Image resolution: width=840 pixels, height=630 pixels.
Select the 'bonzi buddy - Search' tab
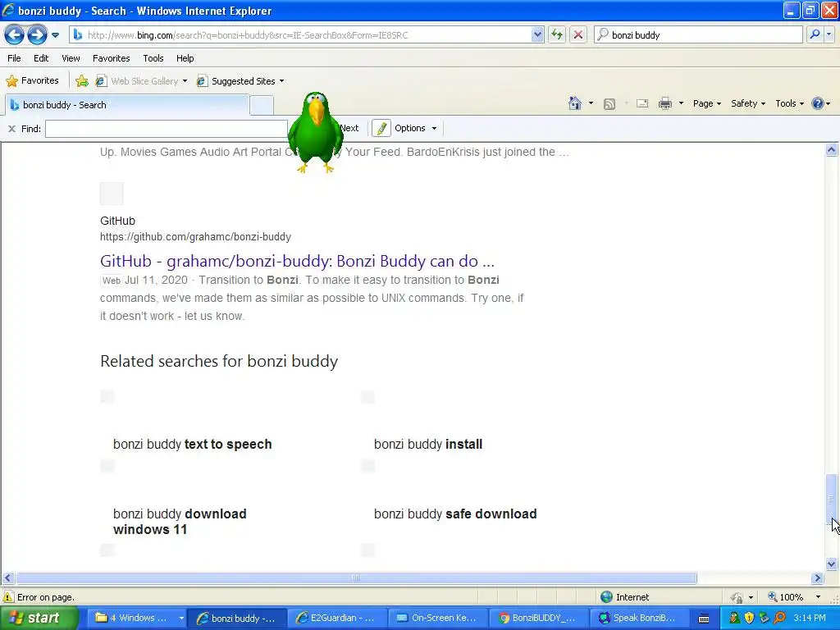pos(127,105)
